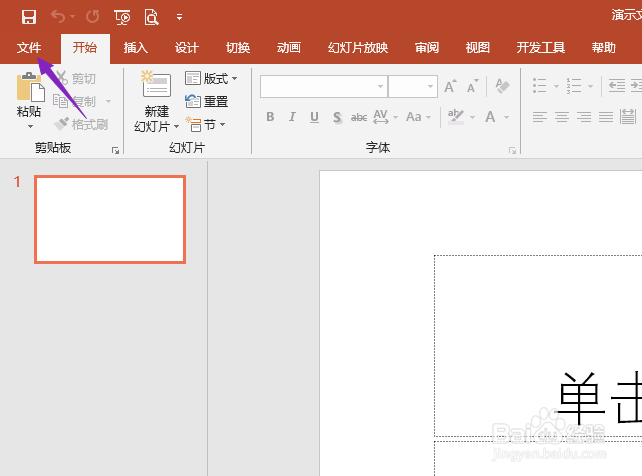
Task: Expand the highlight color dropdown arrow
Action: (472, 117)
